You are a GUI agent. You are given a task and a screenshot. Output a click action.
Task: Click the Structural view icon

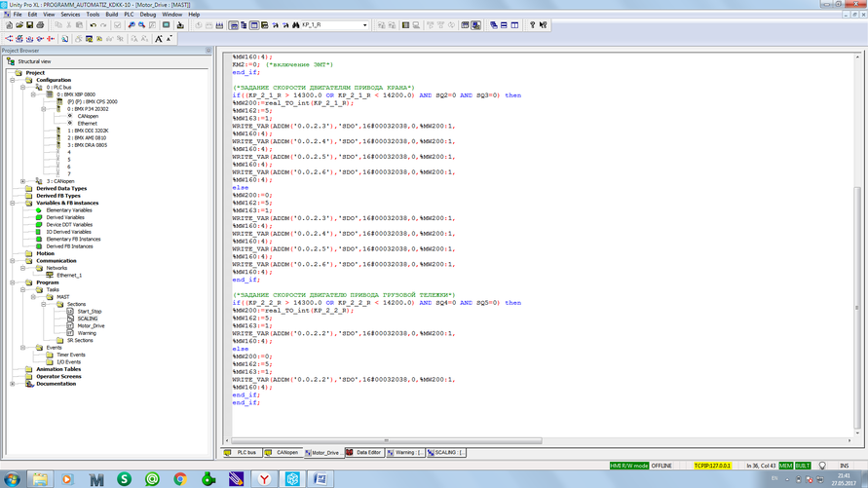11,61
